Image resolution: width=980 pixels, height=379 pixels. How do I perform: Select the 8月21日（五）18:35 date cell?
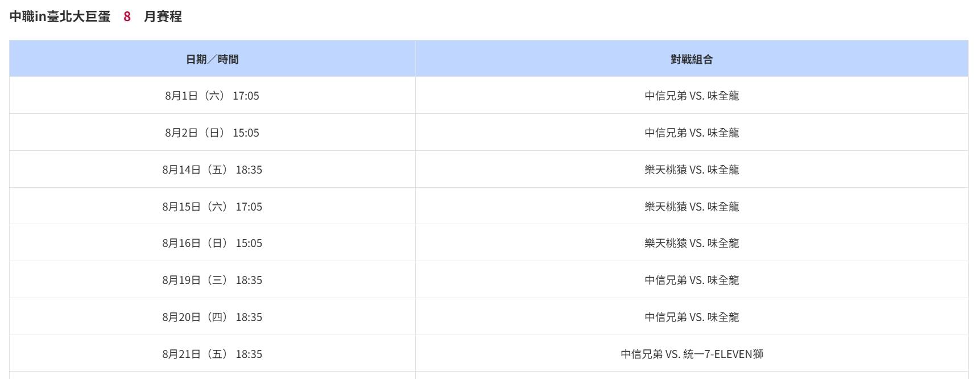[212, 354]
